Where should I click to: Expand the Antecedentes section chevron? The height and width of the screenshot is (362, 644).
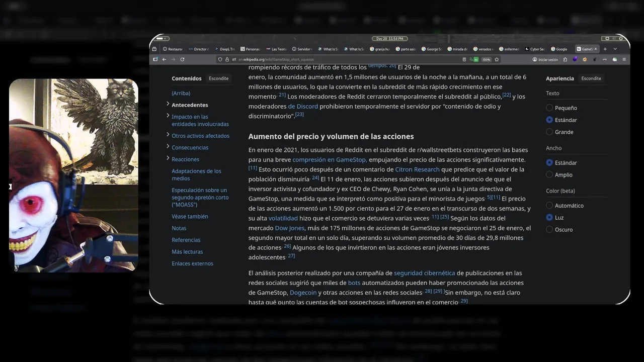[x=168, y=104]
